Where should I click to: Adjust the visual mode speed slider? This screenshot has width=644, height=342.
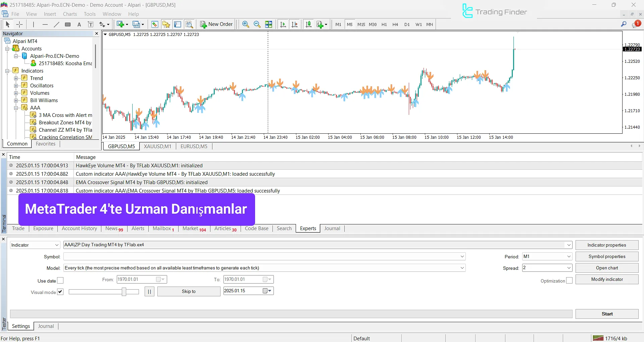coord(124,292)
